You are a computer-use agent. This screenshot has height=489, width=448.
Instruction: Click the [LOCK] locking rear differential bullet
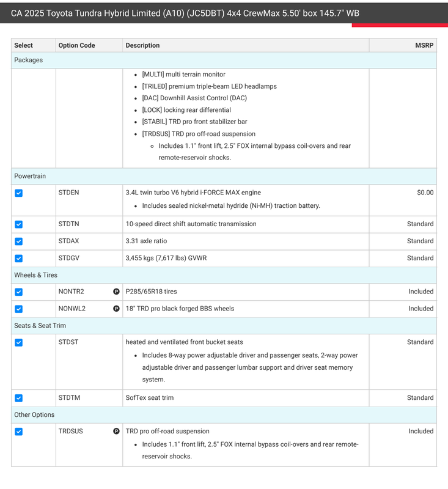pos(186,110)
